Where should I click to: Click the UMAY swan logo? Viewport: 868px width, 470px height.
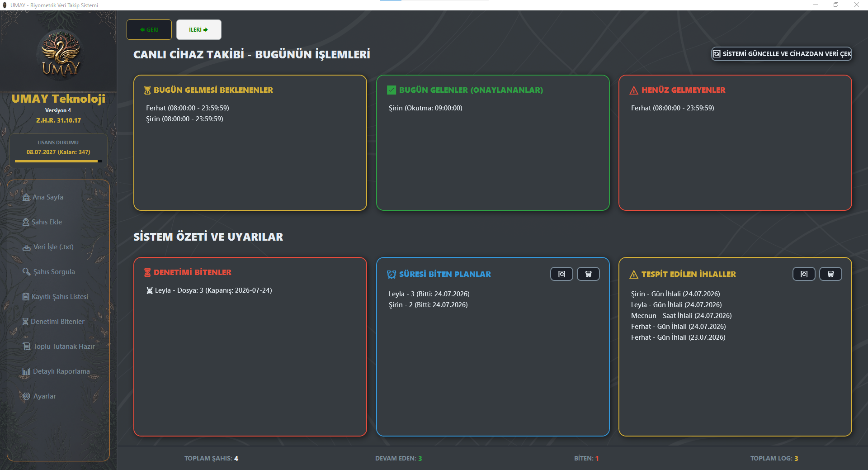pos(61,55)
